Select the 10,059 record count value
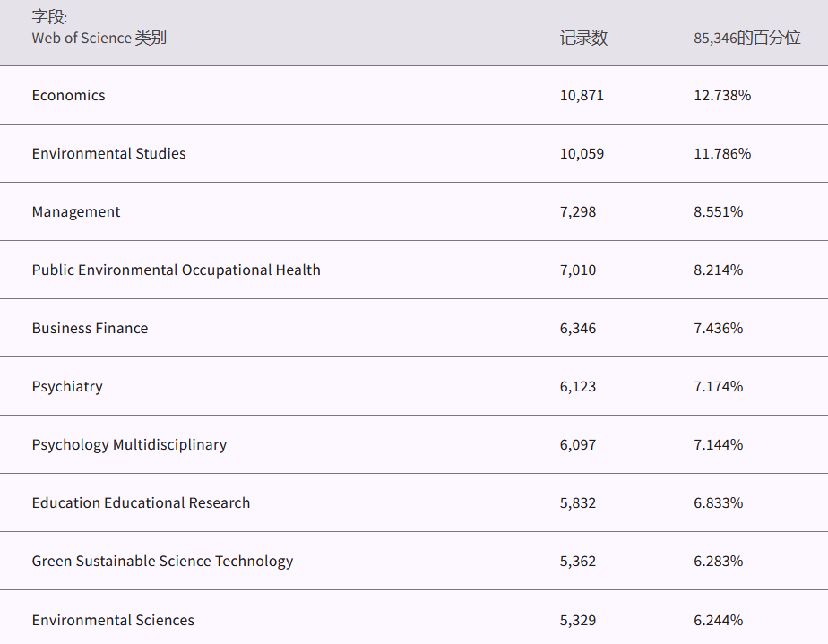This screenshot has height=644, width=828. coord(582,153)
